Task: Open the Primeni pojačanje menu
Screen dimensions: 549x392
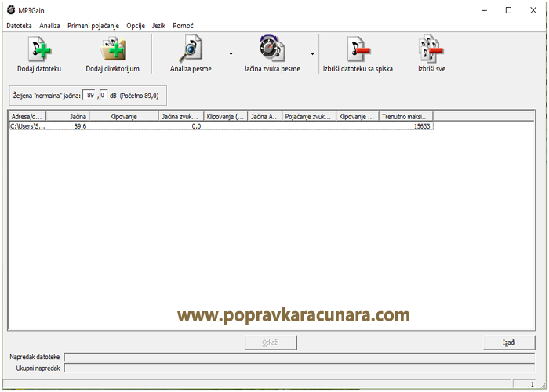Action: tap(93, 26)
